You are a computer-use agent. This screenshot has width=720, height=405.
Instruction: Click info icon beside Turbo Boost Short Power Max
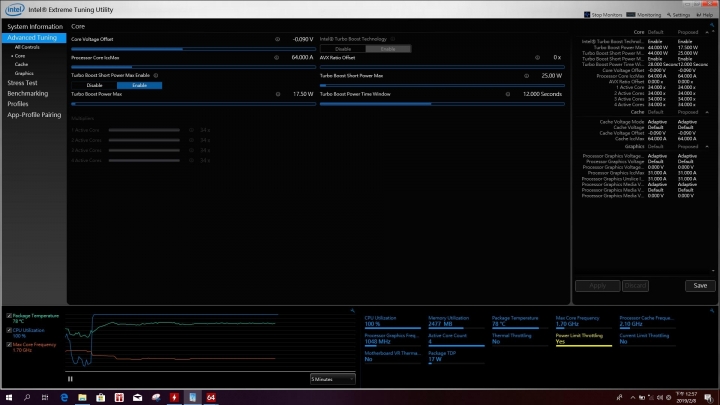click(526, 76)
